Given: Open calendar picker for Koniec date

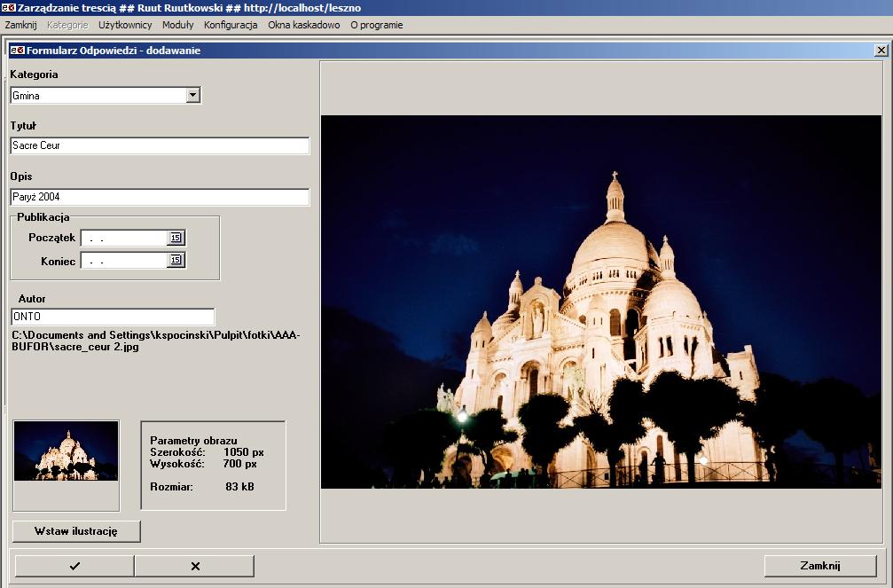Looking at the screenshot, I should click(176, 261).
